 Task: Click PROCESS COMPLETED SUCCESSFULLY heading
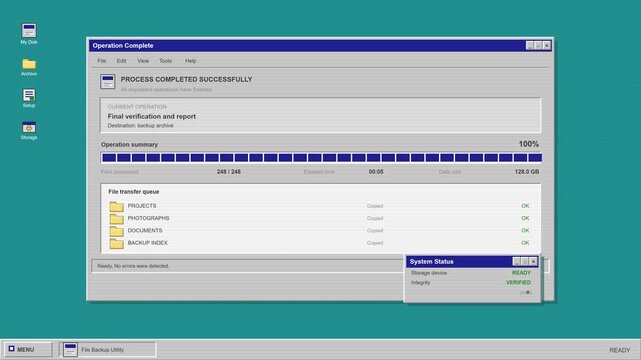(x=186, y=79)
